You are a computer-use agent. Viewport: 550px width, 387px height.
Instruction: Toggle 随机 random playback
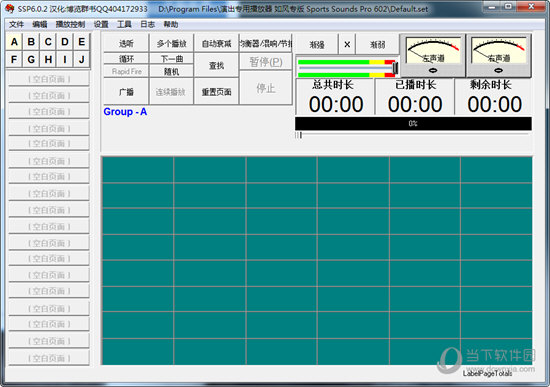(171, 72)
